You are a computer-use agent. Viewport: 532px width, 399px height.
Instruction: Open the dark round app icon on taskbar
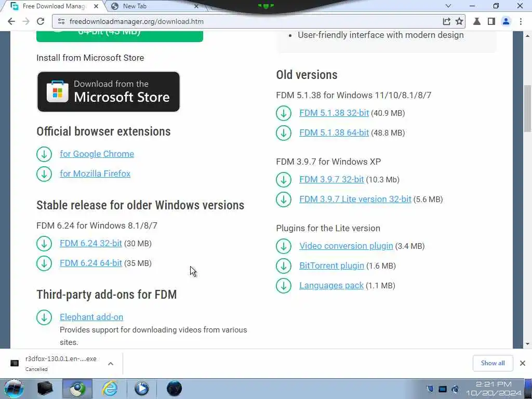point(174,389)
